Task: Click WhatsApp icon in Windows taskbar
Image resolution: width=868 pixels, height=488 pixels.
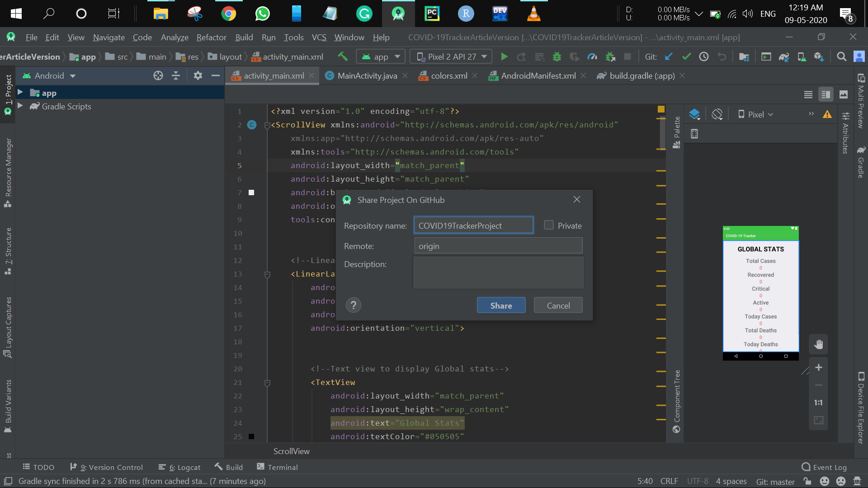Action: 262,13
